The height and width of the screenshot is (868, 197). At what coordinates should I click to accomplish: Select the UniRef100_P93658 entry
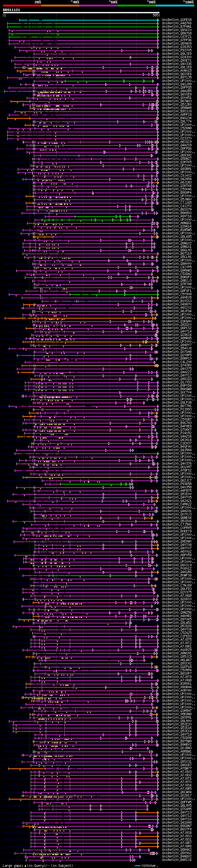[177, 484]
